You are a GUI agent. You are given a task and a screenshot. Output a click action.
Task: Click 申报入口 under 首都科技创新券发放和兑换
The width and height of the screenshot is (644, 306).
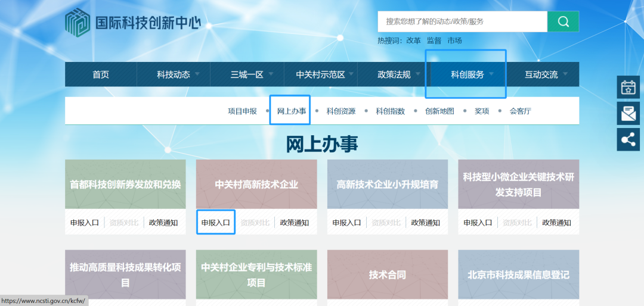pos(85,223)
